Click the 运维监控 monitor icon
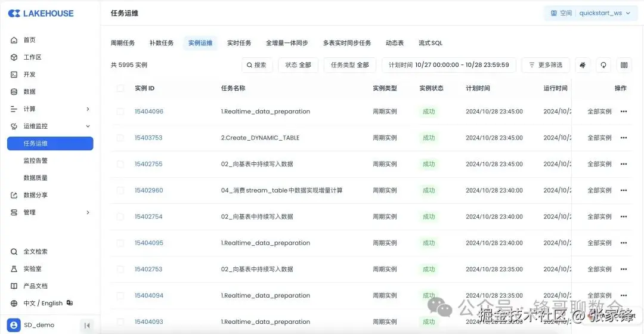The height and width of the screenshot is (334, 644). point(14,126)
